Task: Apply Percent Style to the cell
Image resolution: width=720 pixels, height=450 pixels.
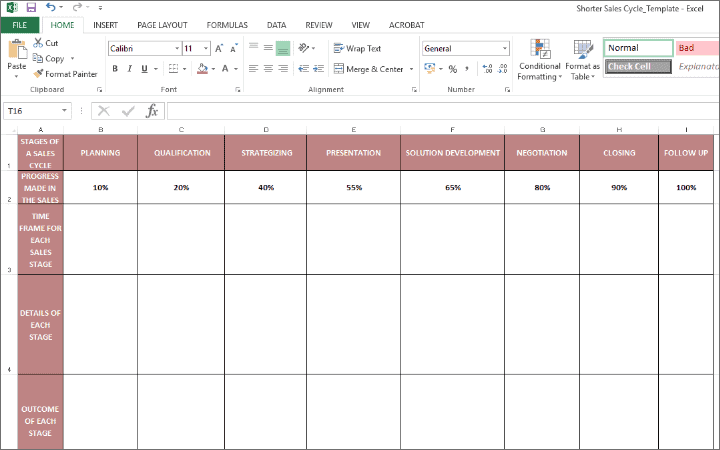Action: pos(452,69)
